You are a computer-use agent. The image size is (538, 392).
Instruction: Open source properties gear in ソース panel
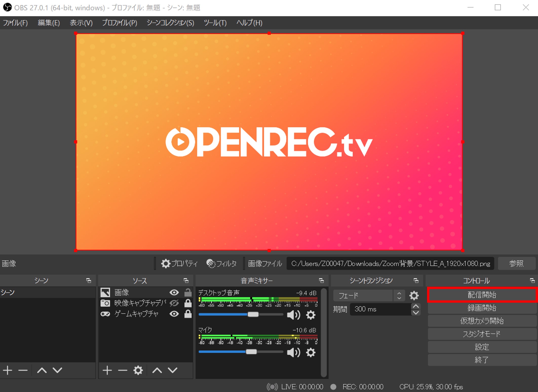click(138, 370)
